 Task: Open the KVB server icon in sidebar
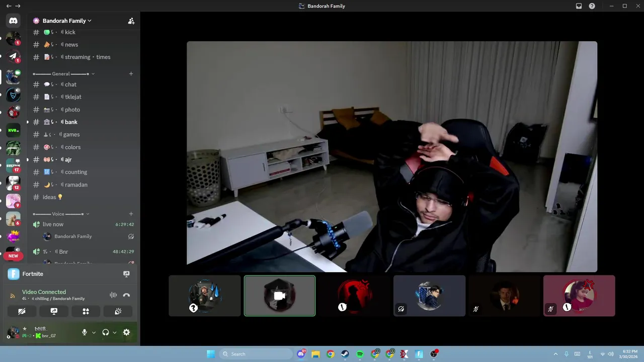(13, 130)
